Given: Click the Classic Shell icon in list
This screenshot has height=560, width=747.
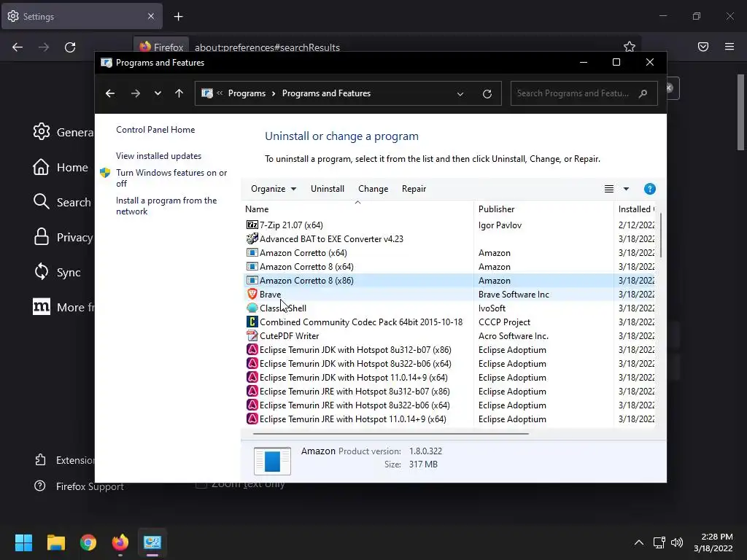Looking at the screenshot, I should [x=252, y=308].
